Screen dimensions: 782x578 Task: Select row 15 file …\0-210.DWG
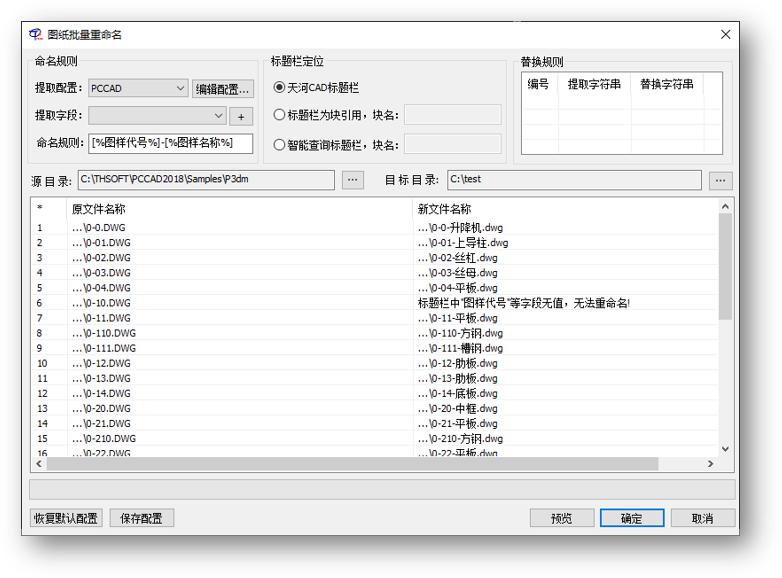click(x=104, y=439)
